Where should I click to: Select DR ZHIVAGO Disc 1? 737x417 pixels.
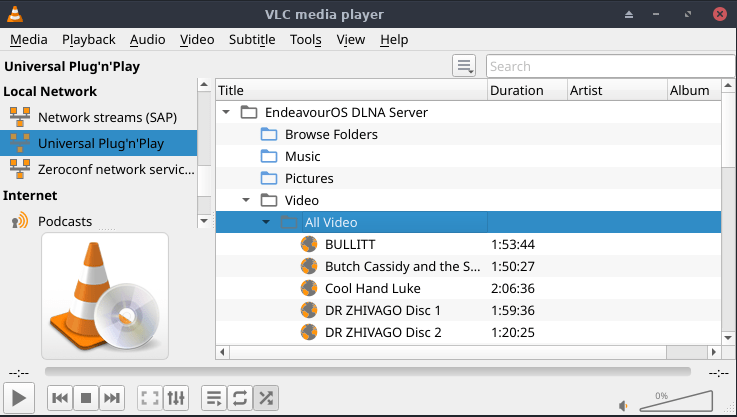[468, 310]
